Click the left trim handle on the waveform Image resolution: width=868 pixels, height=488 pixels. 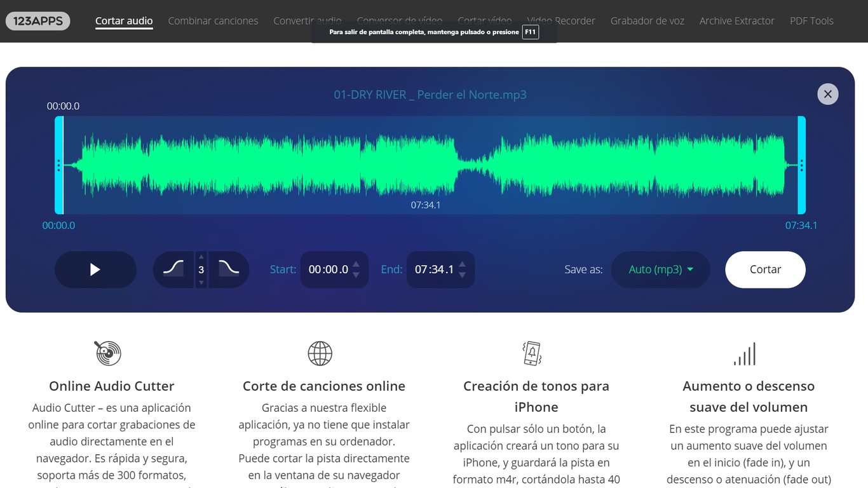(58, 165)
